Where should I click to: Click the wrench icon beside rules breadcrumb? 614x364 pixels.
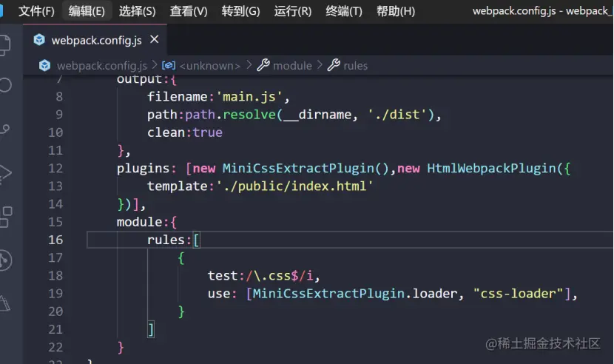[x=334, y=65]
